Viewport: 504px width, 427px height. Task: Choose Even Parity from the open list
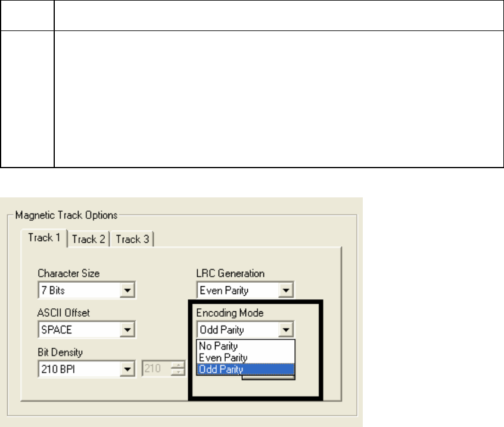[245, 357]
